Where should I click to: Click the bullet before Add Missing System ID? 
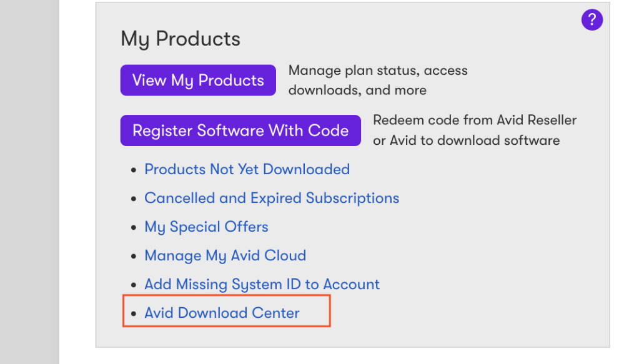[x=134, y=285]
